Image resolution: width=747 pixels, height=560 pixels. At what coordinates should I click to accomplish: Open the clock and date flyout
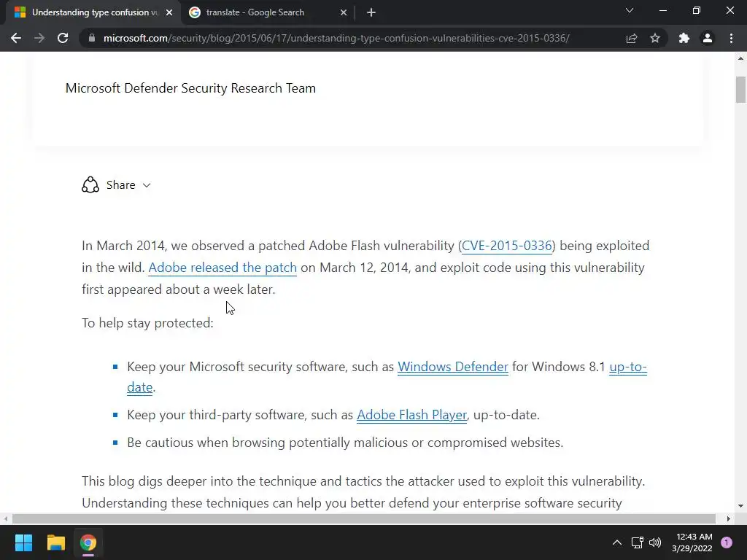point(692,542)
